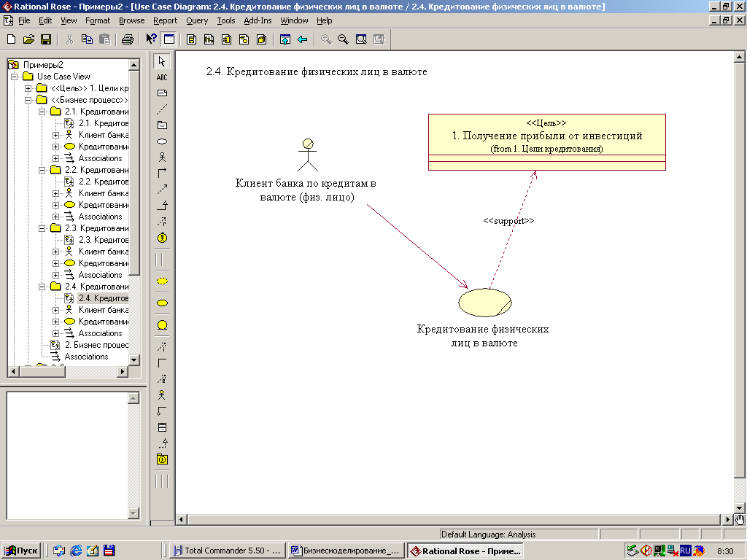Open the Edit menu
The image size is (747, 560).
pos(45,20)
